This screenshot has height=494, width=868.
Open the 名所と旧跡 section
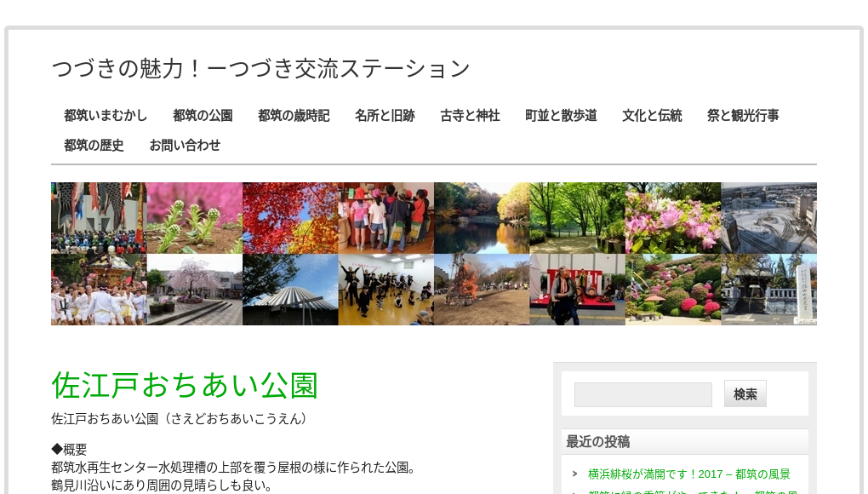pyautogui.click(x=385, y=116)
